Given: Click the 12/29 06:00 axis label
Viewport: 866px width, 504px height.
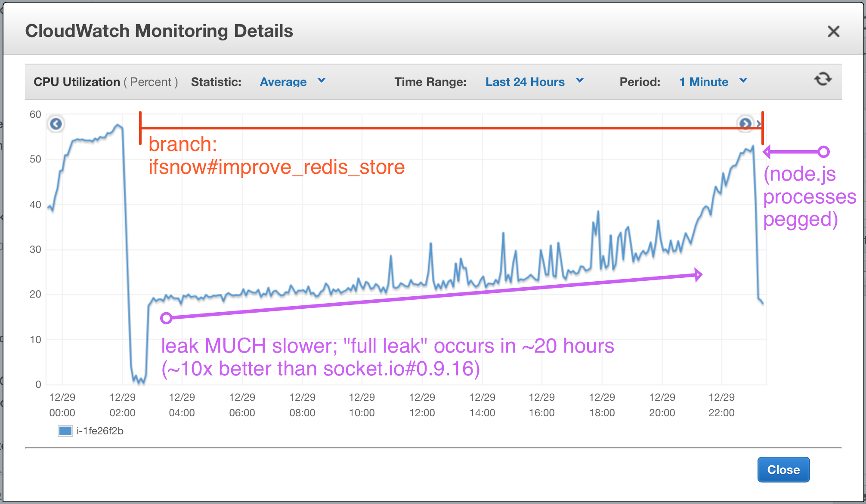Looking at the screenshot, I should [242, 405].
